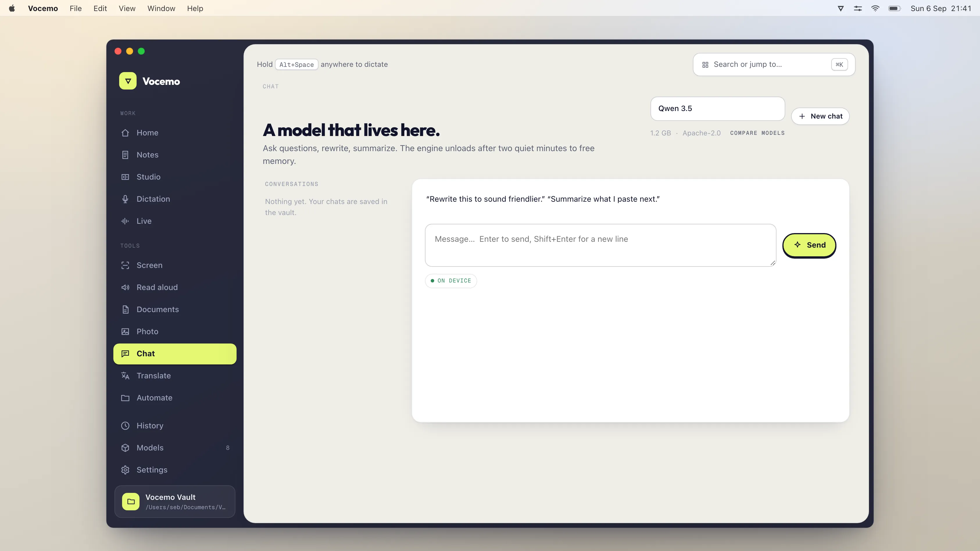The width and height of the screenshot is (980, 551).
Task: Click the "1.2 GB" model size text
Action: [660, 133]
